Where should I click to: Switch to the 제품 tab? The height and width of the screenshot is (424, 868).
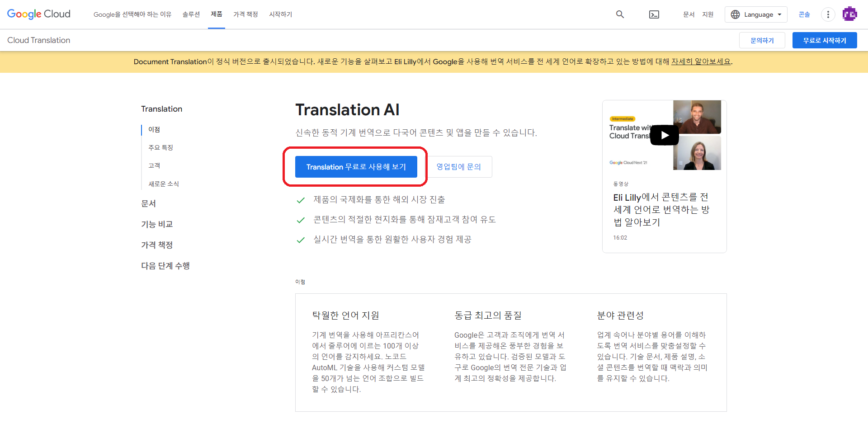click(x=217, y=14)
